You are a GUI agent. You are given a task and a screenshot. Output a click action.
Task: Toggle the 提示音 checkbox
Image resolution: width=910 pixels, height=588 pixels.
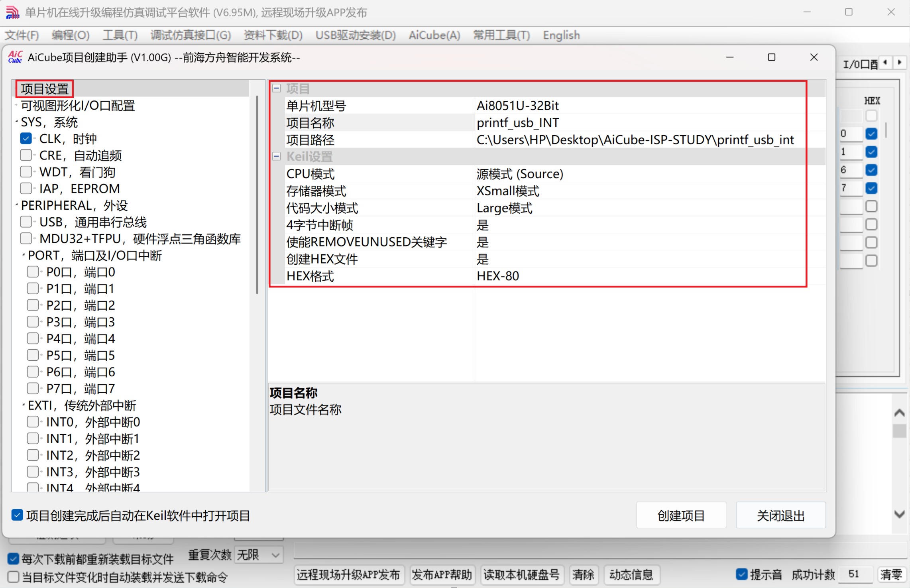(x=741, y=574)
